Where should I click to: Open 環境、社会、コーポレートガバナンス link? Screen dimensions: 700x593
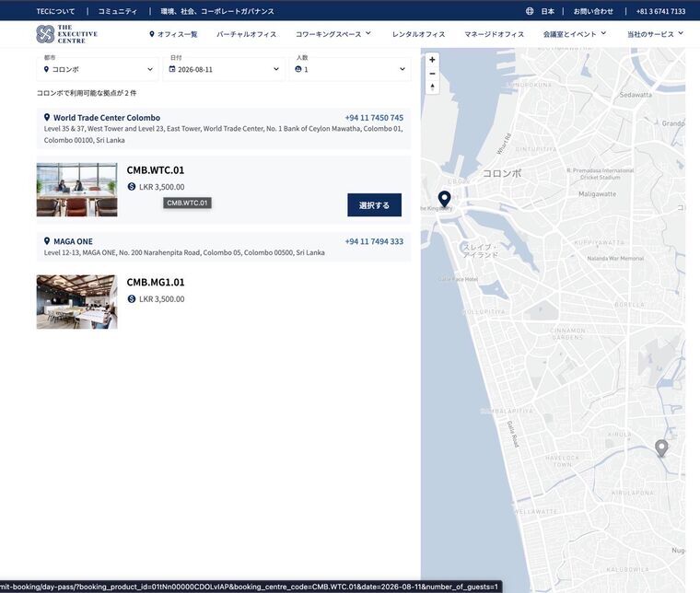(x=217, y=11)
